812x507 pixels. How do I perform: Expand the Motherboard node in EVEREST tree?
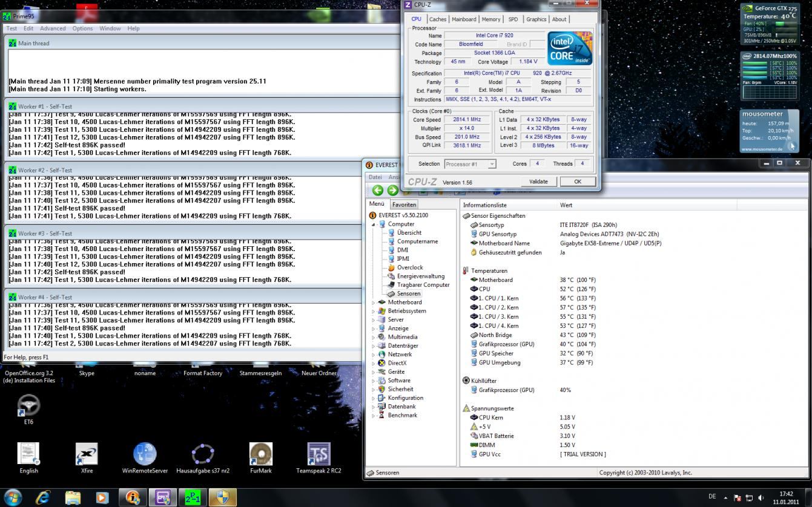(x=373, y=303)
